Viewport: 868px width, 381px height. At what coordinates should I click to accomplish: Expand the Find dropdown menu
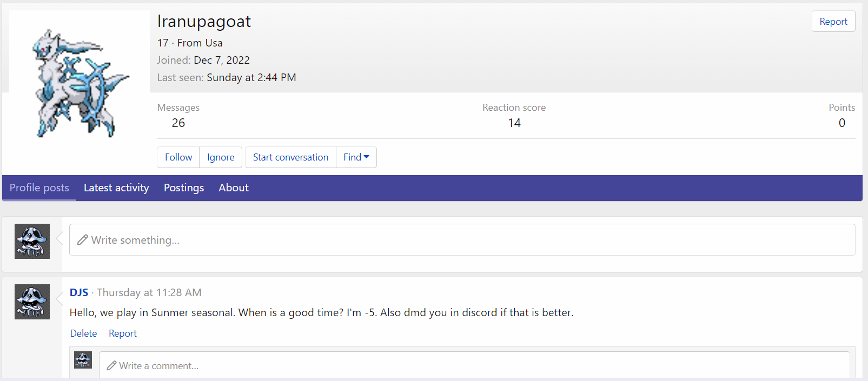356,157
